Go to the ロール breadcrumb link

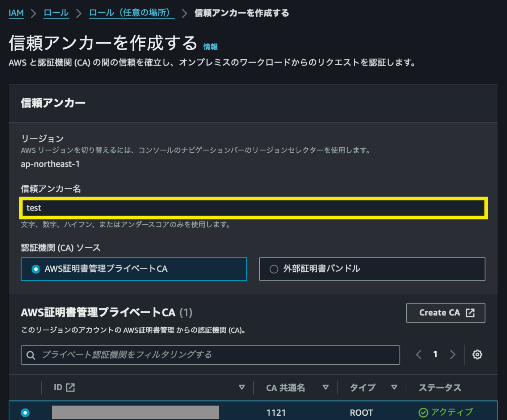56,13
